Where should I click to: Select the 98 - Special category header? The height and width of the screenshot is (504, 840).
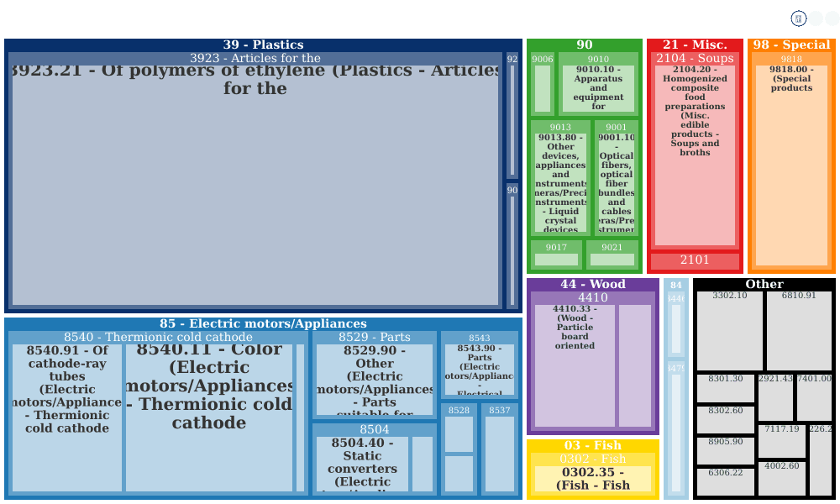791,45
